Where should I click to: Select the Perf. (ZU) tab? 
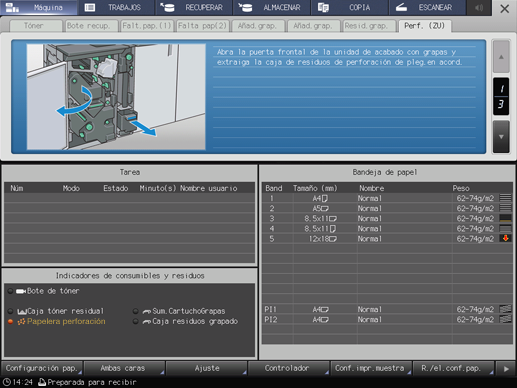(425, 26)
